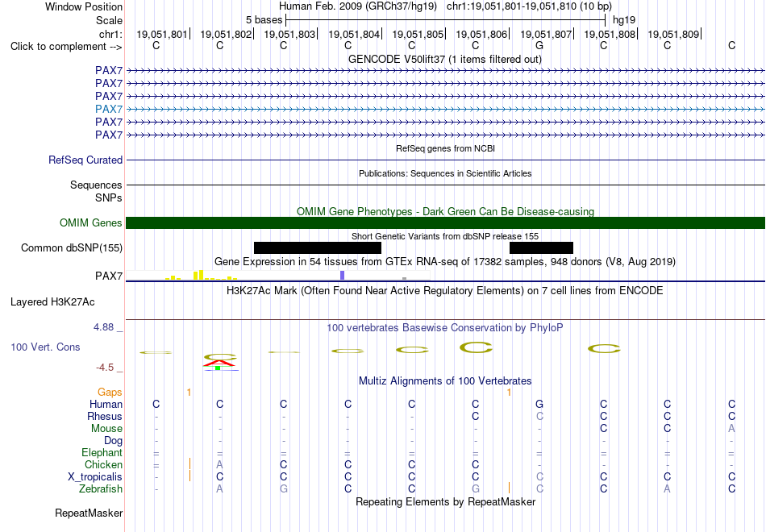Click the Layered H3K27Ac label

pyautogui.click(x=52, y=302)
